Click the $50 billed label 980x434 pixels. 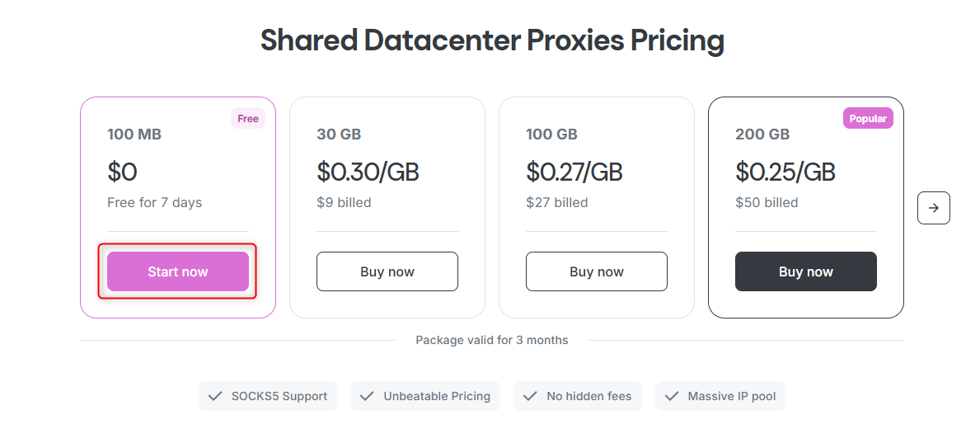click(x=767, y=202)
